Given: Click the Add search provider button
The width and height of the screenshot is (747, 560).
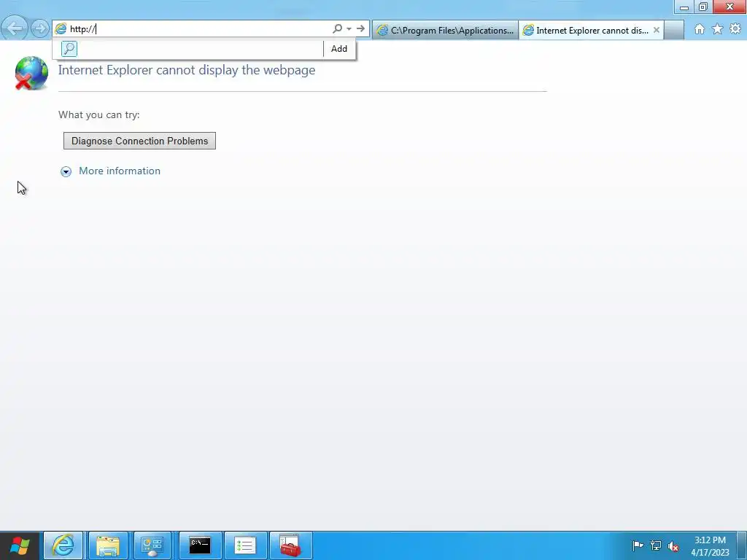Looking at the screenshot, I should (339, 49).
